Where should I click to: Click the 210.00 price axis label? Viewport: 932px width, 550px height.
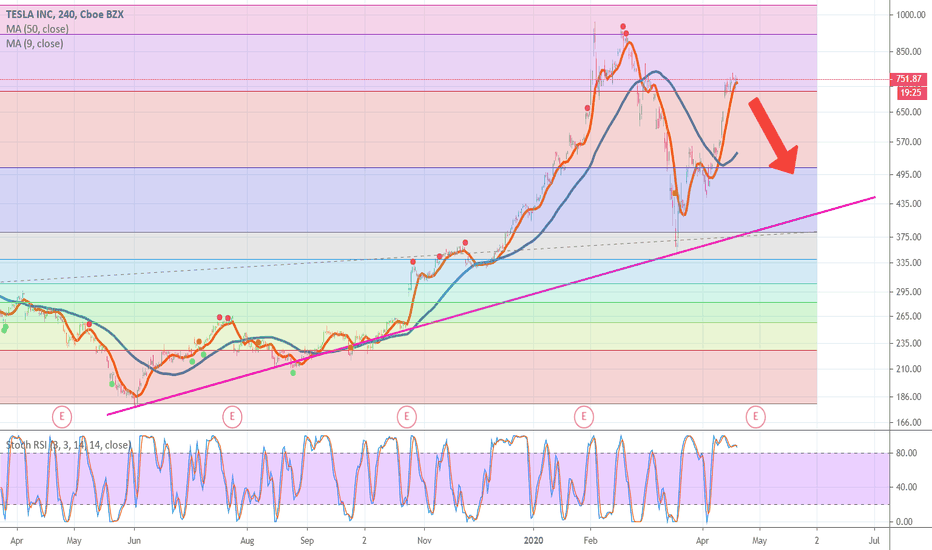click(x=909, y=369)
